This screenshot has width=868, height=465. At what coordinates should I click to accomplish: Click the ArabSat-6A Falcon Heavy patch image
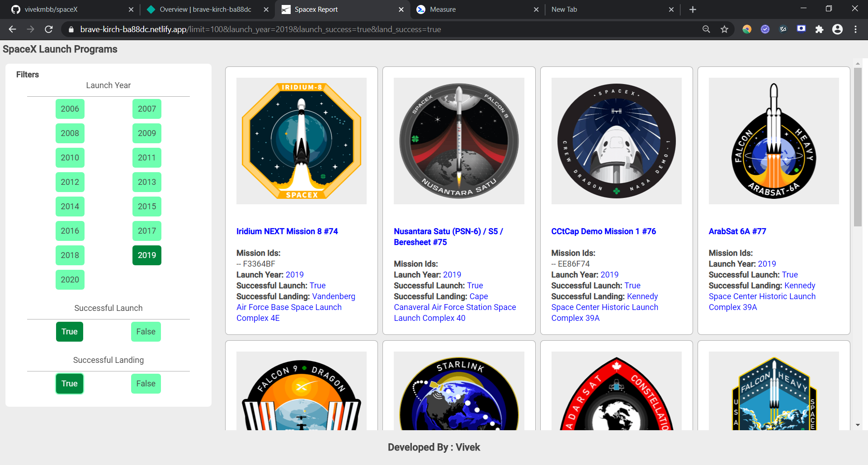pos(774,141)
